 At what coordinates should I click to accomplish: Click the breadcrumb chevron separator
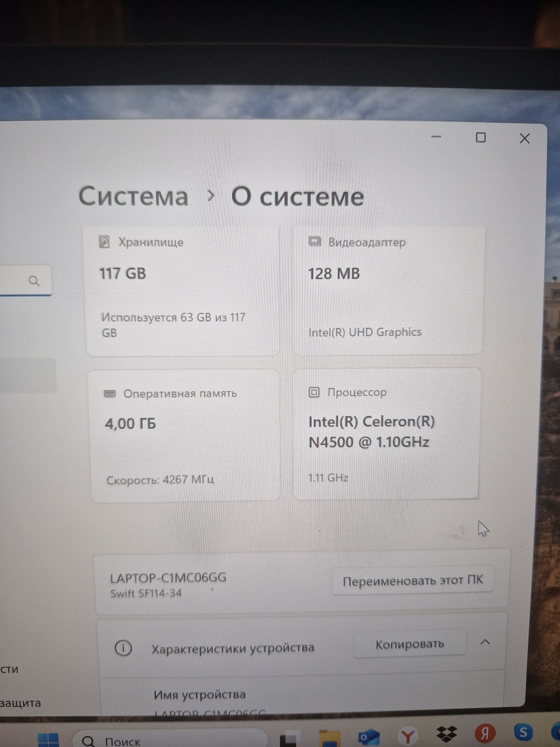211,195
